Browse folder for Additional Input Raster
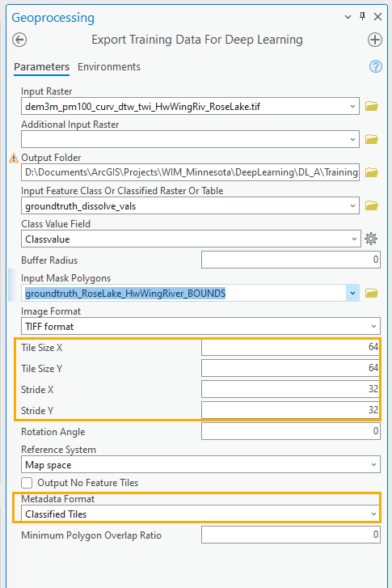The width and height of the screenshot is (392, 588). (371, 139)
